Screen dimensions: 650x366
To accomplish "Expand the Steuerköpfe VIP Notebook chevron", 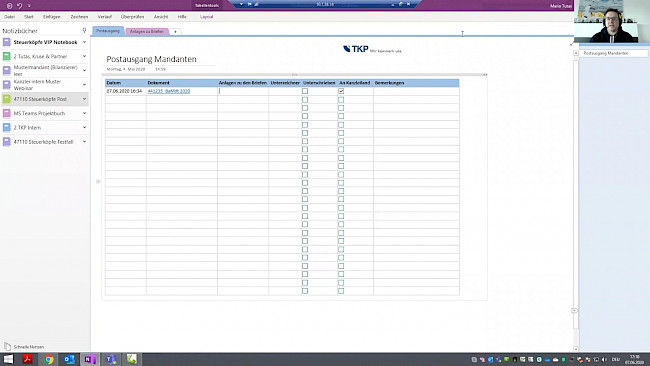I will (84, 42).
